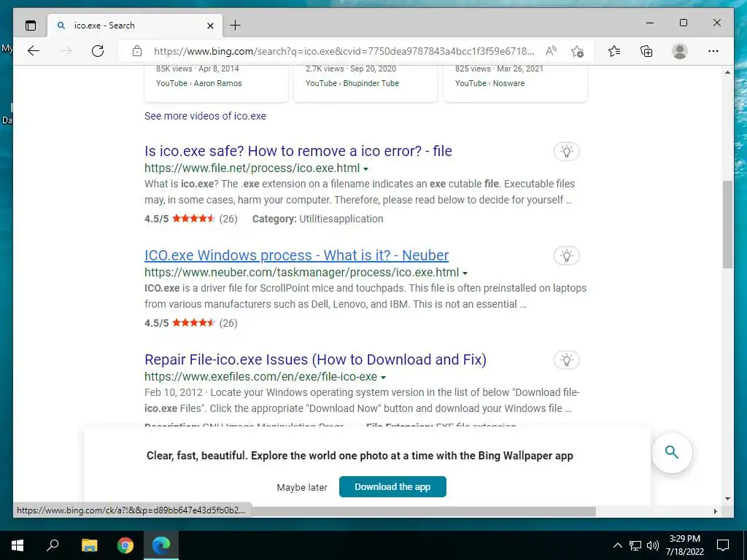Click lightbulb next to file.net result
Image resolution: width=747 pixels, height=560 pixels.
coord(566,152)
